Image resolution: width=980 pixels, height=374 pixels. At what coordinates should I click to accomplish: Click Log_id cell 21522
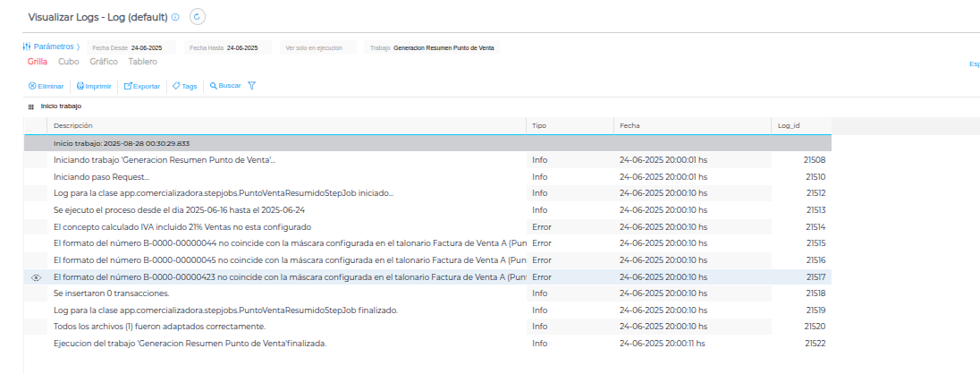[801, 344]
